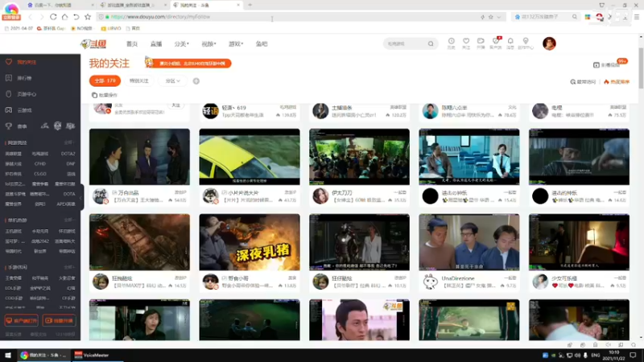Image resolution: width=644 pixels, height=362 pixels.
Task: Click the orange video button at sidebar bottom
Action: (x=59, y=320)
